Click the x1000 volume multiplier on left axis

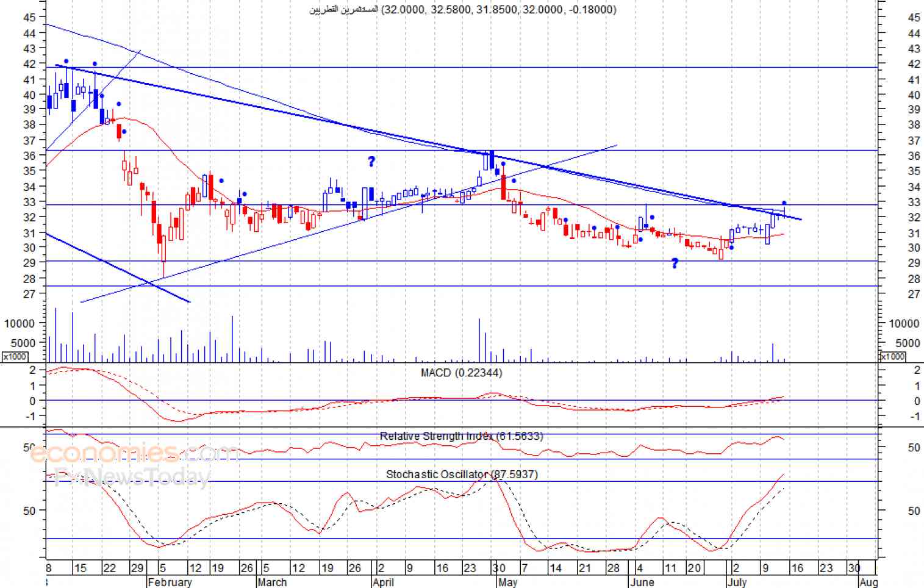15,357
